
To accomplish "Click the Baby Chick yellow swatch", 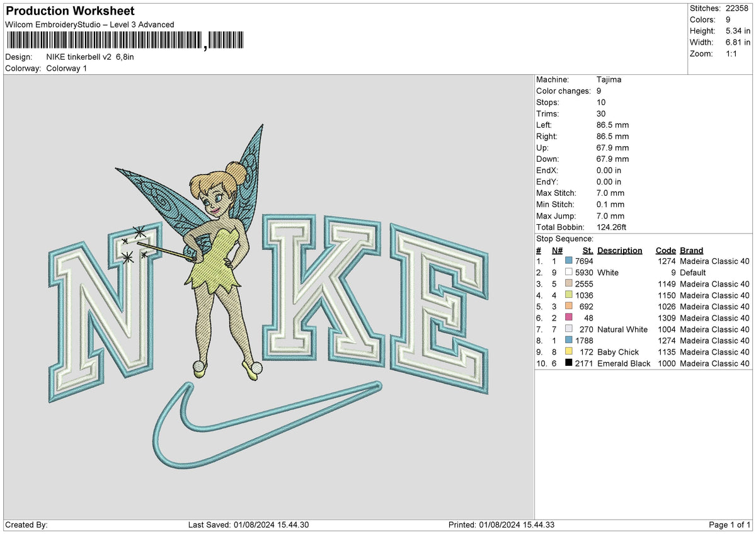I will [x=569, y=352].
